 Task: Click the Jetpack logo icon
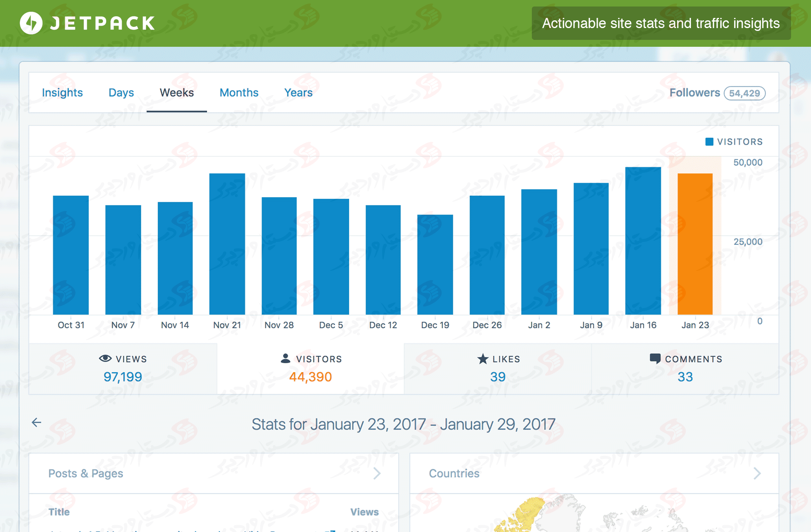[31, 23]
